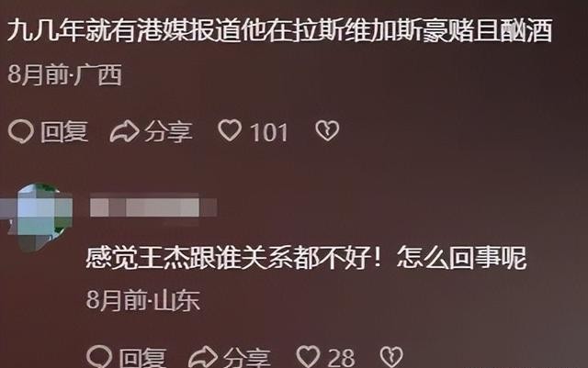588x368 pixels.
Task: Tap the share arrow icon under the Guangxi comment
Action: [x=125, y=131]
